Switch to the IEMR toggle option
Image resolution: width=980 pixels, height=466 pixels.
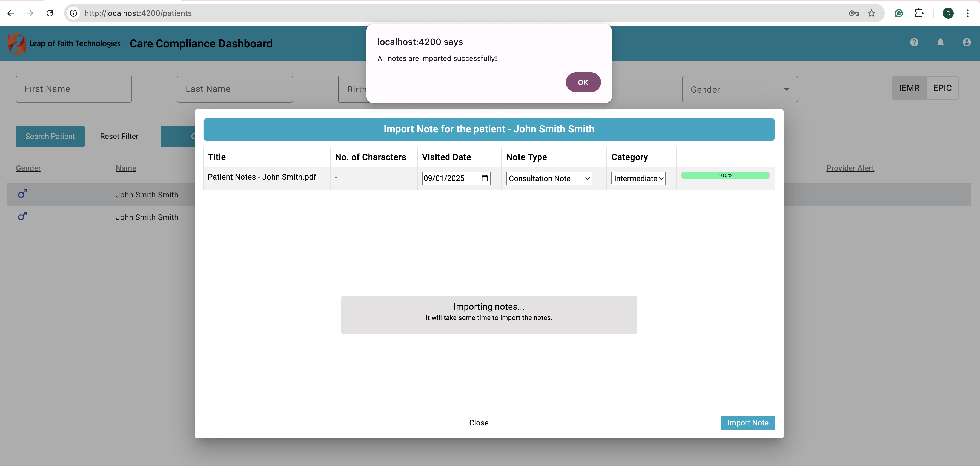coord(909,88)
